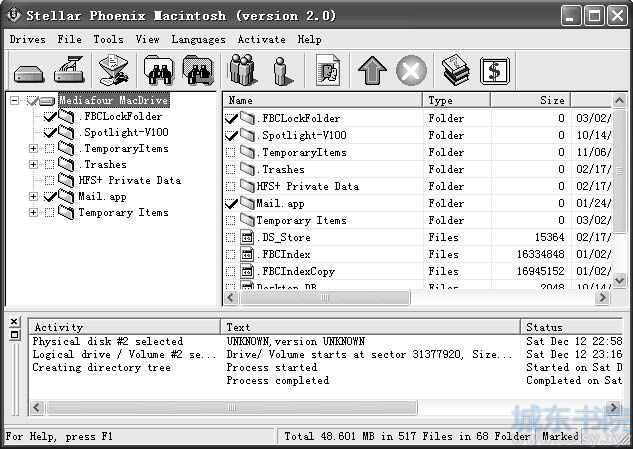The image size is (633, 449).
Task: Click log pane scroll left arrow
Action: point(37,407)
